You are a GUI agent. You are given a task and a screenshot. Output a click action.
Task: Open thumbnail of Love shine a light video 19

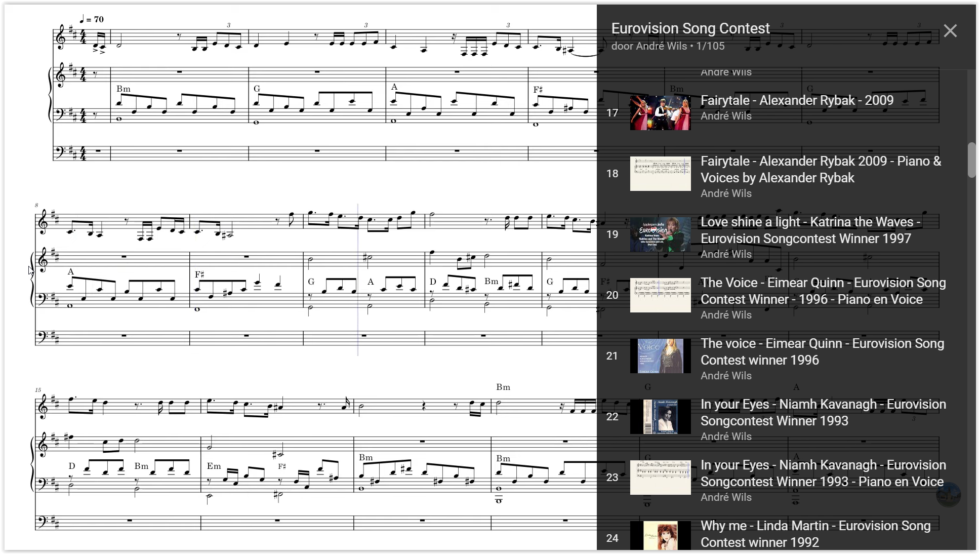[x=660, y=234]
